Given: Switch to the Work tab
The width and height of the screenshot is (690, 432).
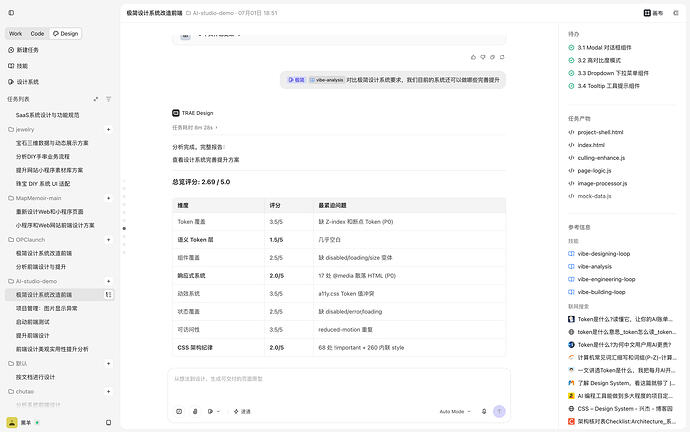Looking at the screenshot, I should tap(15, 33).
